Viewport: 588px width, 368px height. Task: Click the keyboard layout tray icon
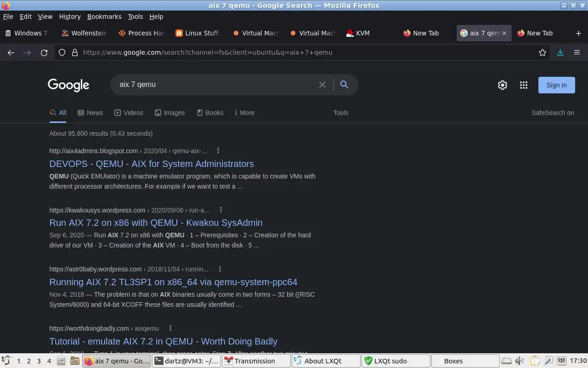tap(562, 361)
